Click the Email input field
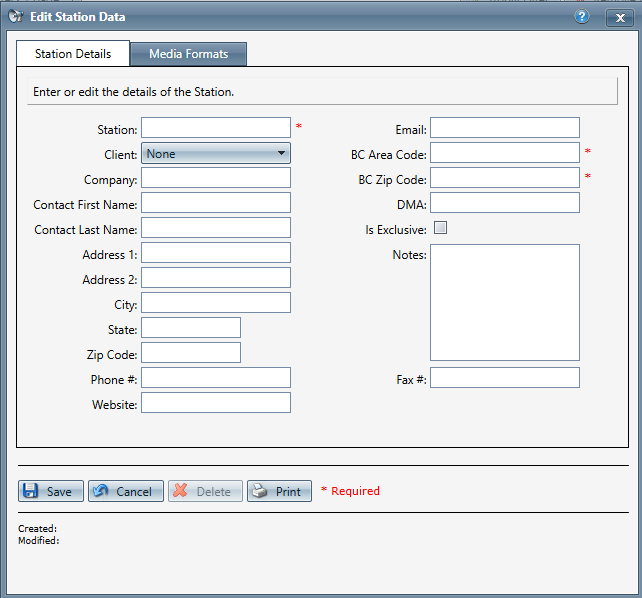The height and width of the screenshot is (598, 642). tap(505, 128)
